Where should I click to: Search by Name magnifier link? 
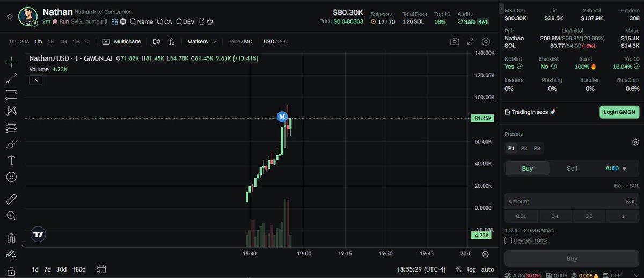click(x=141, y=22)
